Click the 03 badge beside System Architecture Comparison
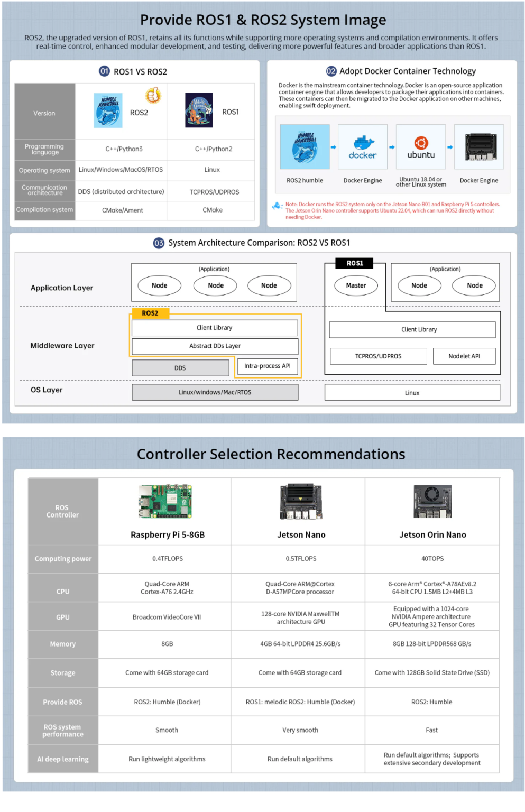 click(159, 243)
